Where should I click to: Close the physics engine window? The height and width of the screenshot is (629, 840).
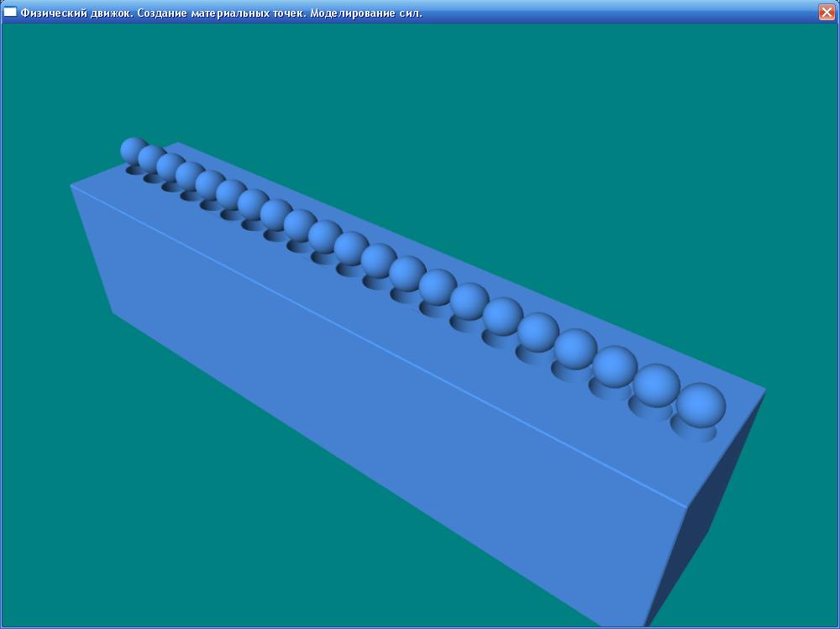[827, 12]
